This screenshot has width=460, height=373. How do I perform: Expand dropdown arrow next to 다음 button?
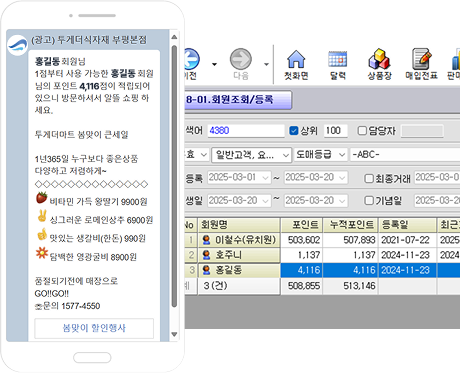266,64
